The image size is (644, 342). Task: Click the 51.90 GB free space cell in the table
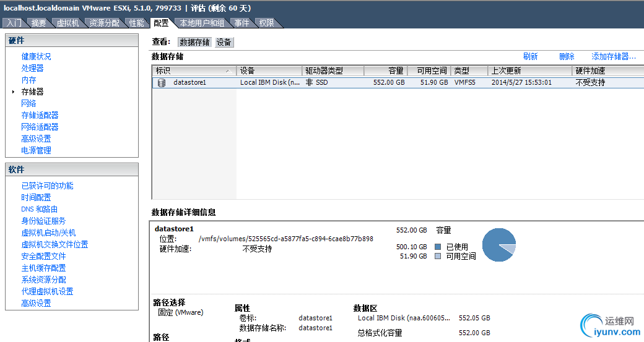click(x=434, y=82)
